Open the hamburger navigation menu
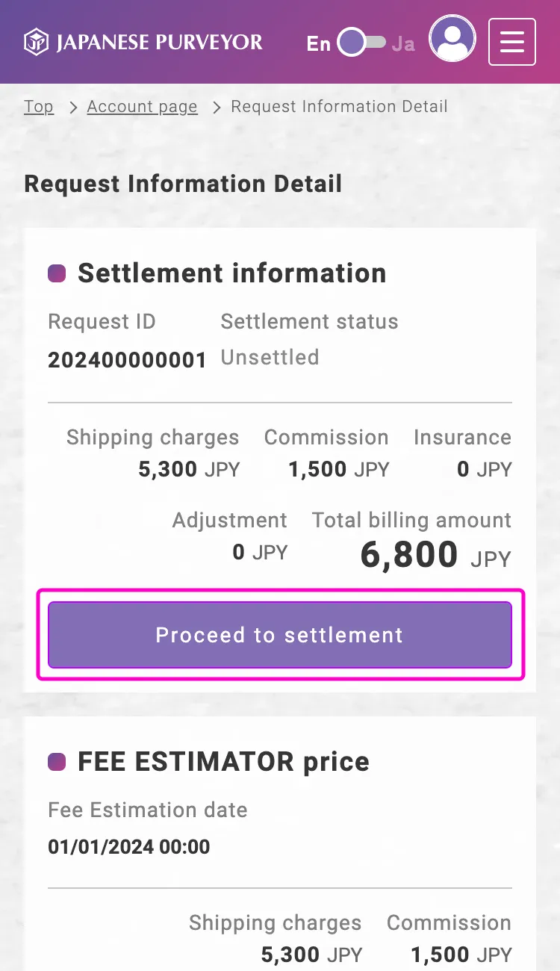This screenshot has height=971, width=560. (512, 42)
